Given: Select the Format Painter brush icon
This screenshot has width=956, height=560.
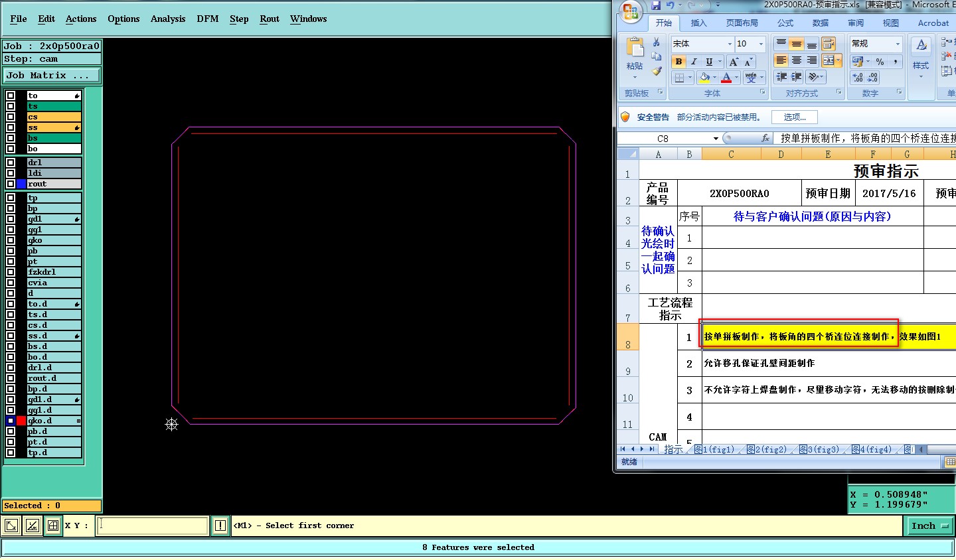Looking at the screenshot, I should click(657, 71).
